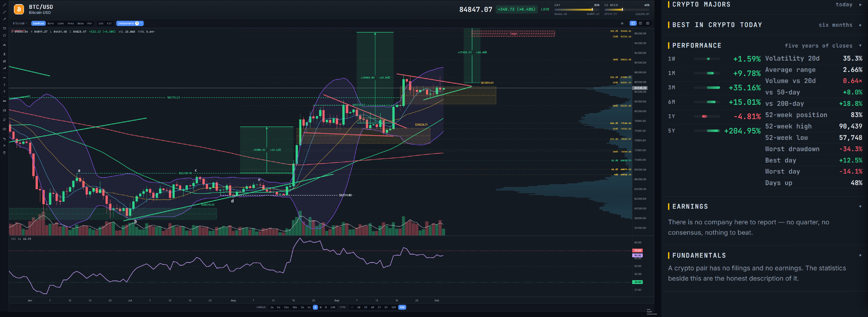868x317 pixels.
Task: Select the single-pane chart layout icon
Action: [x=633, y=23]
